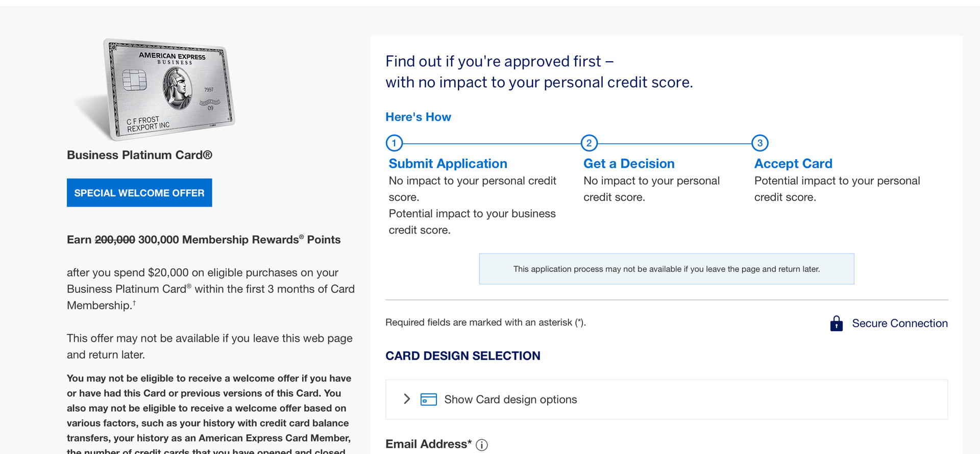
Task: Click the Secure Connection text link
Action: [x=899, y=323]
